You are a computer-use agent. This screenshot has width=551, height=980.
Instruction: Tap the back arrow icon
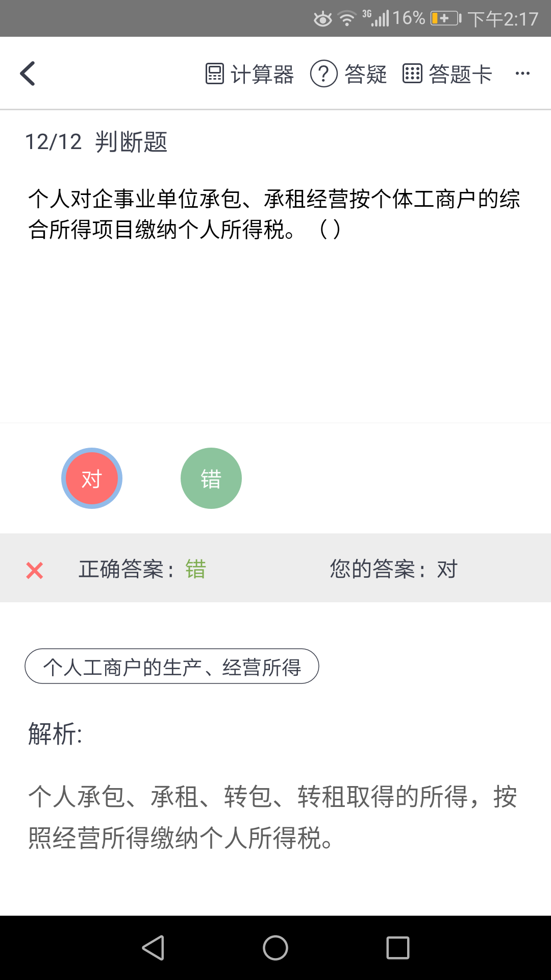point(28,73)
